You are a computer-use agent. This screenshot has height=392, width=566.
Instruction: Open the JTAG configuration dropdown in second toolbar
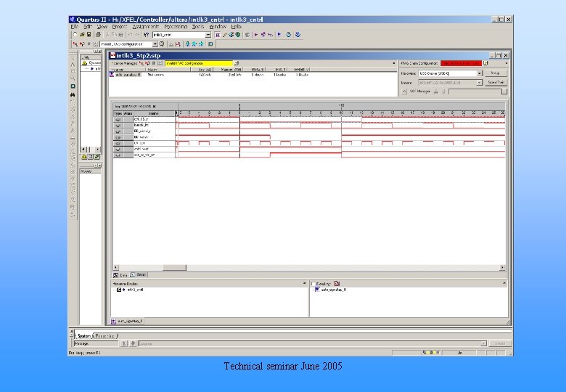(155, 44)
